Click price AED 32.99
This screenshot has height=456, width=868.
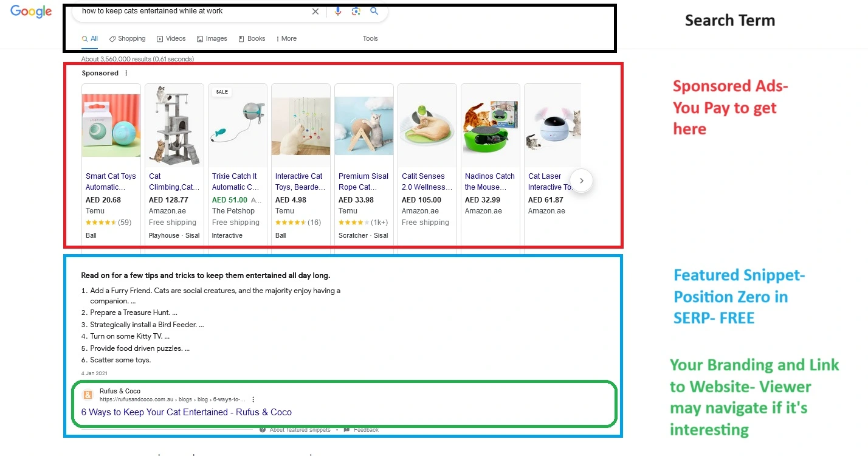click(x=483, y=199)
